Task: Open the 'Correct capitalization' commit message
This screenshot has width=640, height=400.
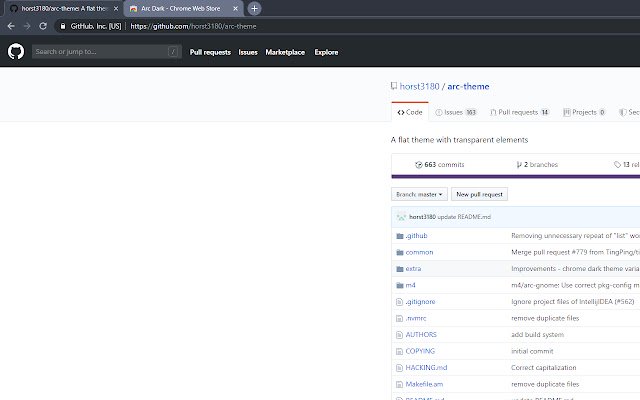Action: [x=544, y=367]
